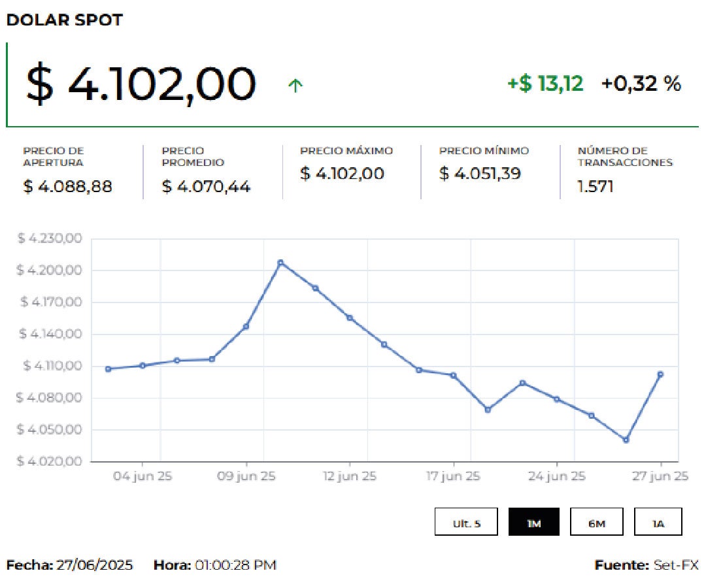The height and width of the screenshot is (588, 706).
Task: Click the green +$ 13,12 change value
Action: coord(545,84)
